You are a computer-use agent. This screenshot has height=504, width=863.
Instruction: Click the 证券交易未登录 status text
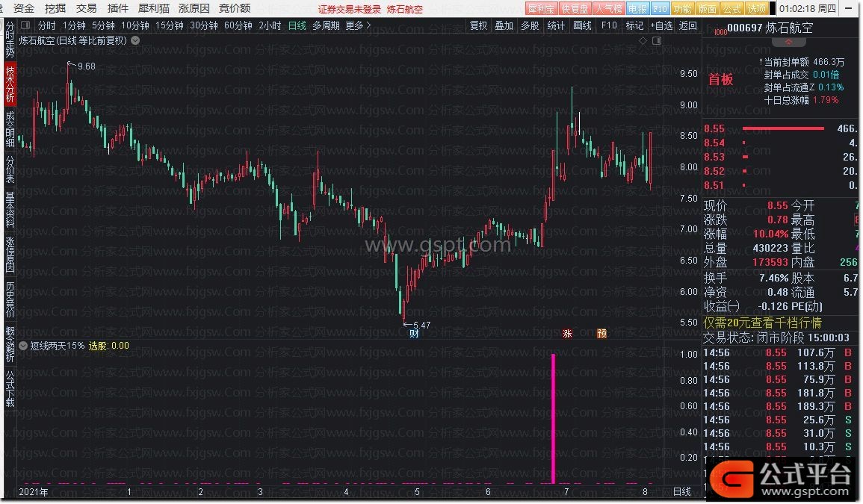pyautogui.click(x=350, y=10)
